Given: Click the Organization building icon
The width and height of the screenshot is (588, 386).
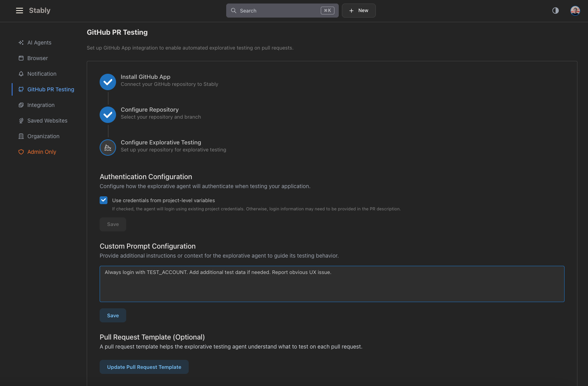Looking at the screenshot, I should [21, 136].
